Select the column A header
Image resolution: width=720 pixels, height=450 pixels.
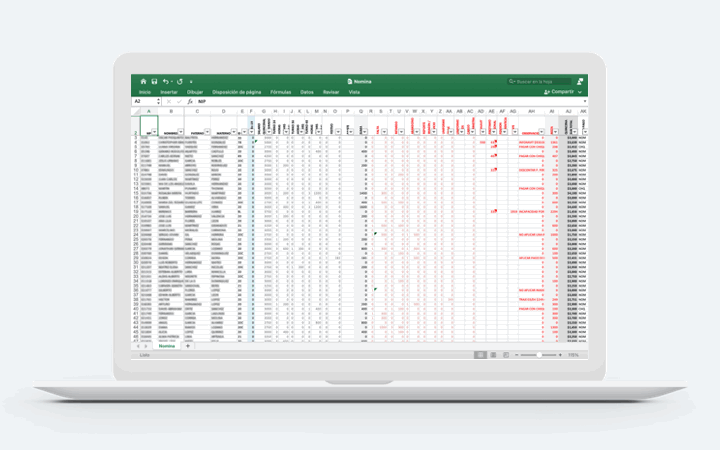pyautogui.click(x=149, y=112)
